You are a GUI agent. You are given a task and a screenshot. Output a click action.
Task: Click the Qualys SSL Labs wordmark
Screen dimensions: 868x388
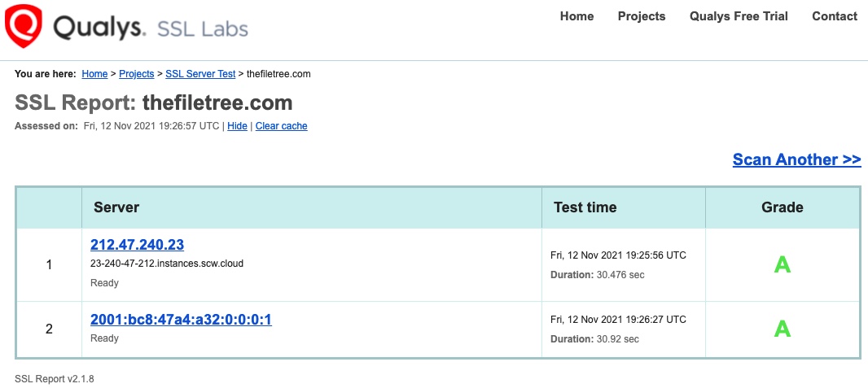151,28
